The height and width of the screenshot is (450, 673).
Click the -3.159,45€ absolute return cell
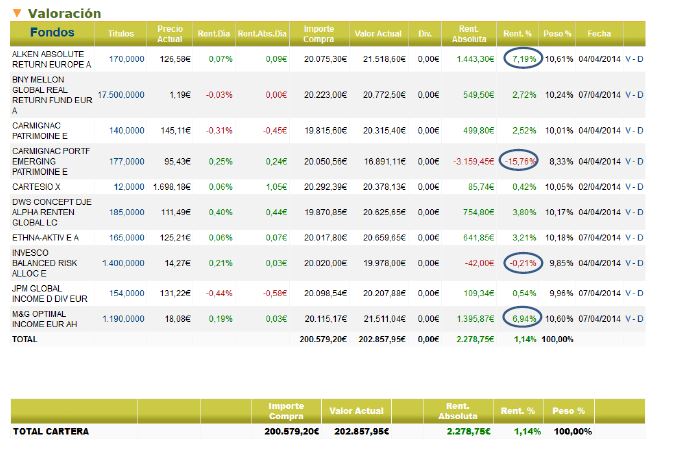[473, 161]
